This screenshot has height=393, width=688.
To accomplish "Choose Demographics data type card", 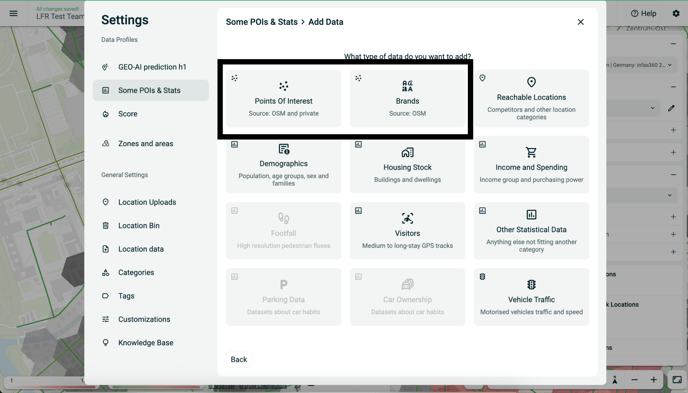I will [x=283, y=164].
